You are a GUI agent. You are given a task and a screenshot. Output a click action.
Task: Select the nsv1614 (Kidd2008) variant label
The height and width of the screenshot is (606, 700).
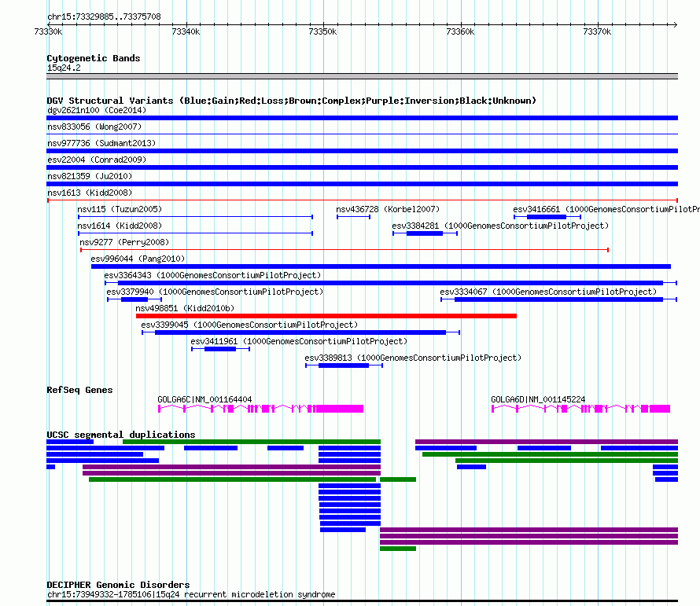click(120, 226)
